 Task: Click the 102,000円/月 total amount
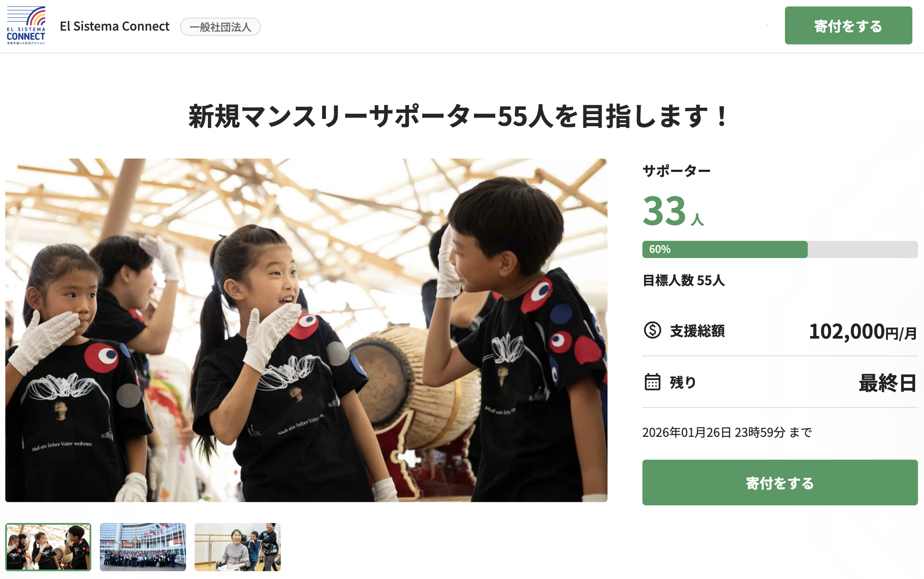[x=863, y=332]
